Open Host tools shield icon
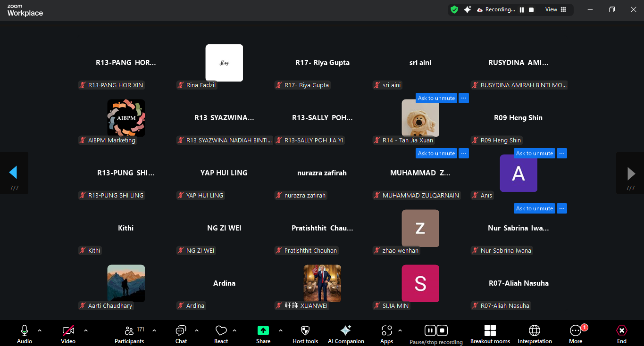Screen dimensions: 644x346 pos(305,334)
